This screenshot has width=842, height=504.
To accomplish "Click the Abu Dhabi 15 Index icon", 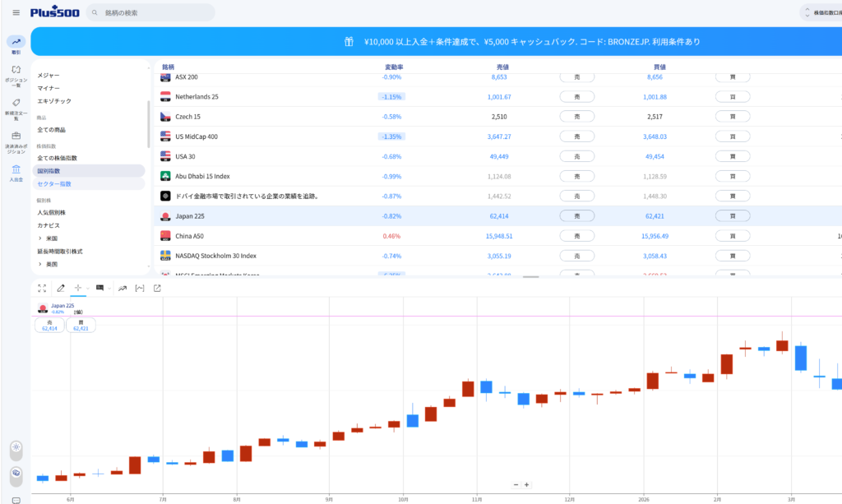I will [x=165, y=176].
